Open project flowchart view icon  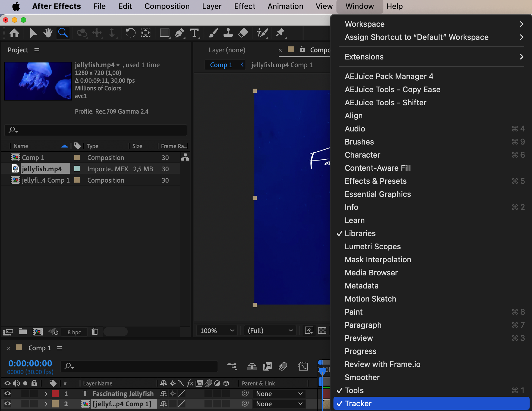pos(185,157)
